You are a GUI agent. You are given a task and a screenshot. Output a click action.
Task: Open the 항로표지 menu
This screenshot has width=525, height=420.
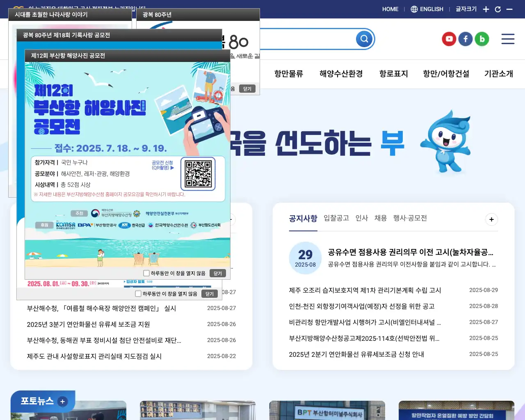click(394, 74)
